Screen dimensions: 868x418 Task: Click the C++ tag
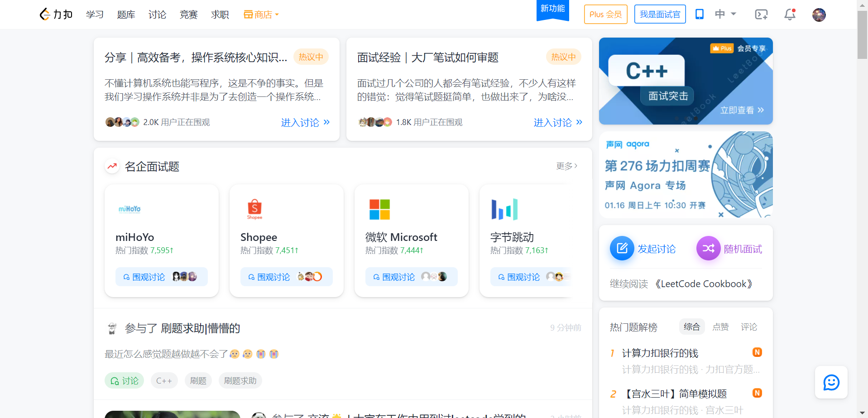[164, 381]
